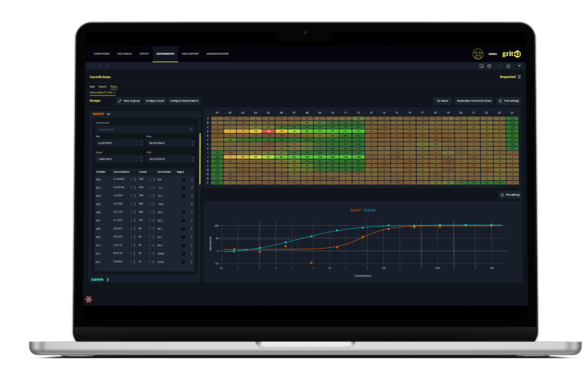Click the React Query flower icon

pyautogui.click(x=89, y=299)
